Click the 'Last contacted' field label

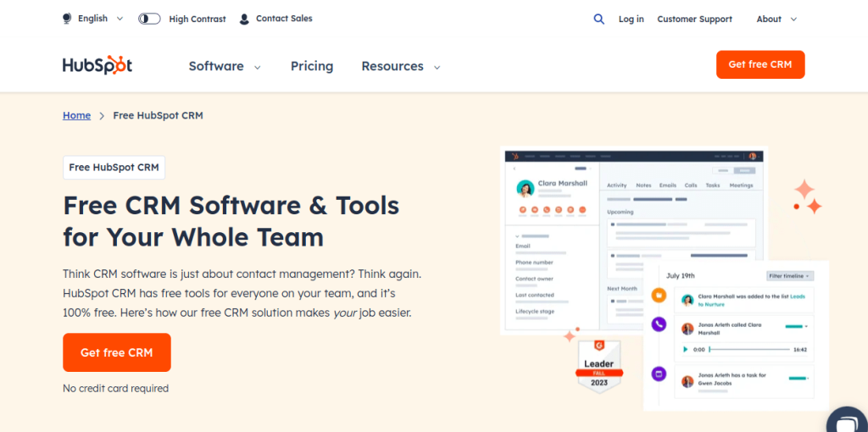tap(534, 295)
